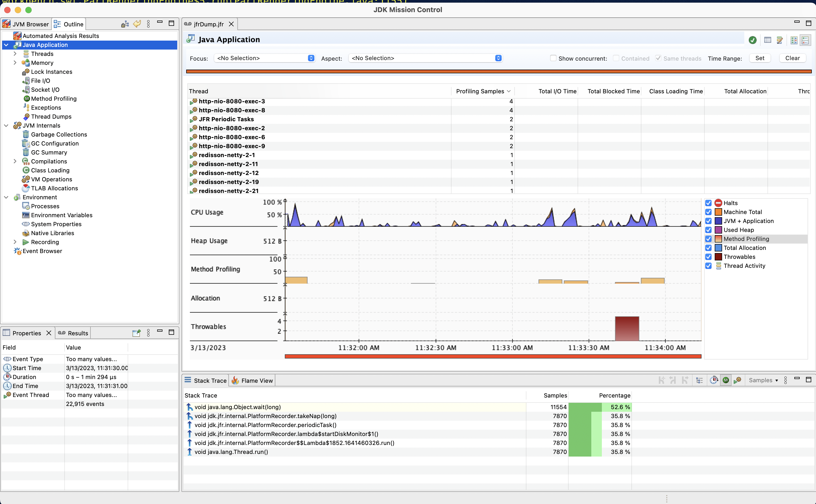Screen dimensions: 816x504
Task: Open Garbage Collections page icon
Action: pyautogui.click(x=26, y=134)
